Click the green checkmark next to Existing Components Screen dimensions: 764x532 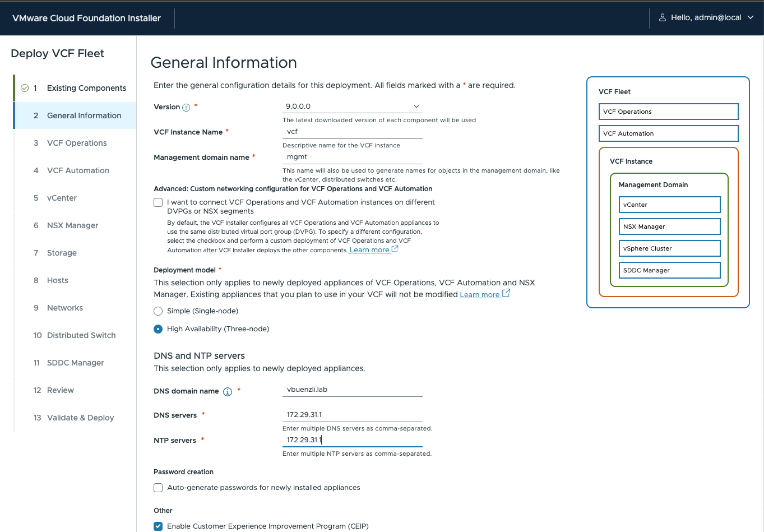coord(25,88)
